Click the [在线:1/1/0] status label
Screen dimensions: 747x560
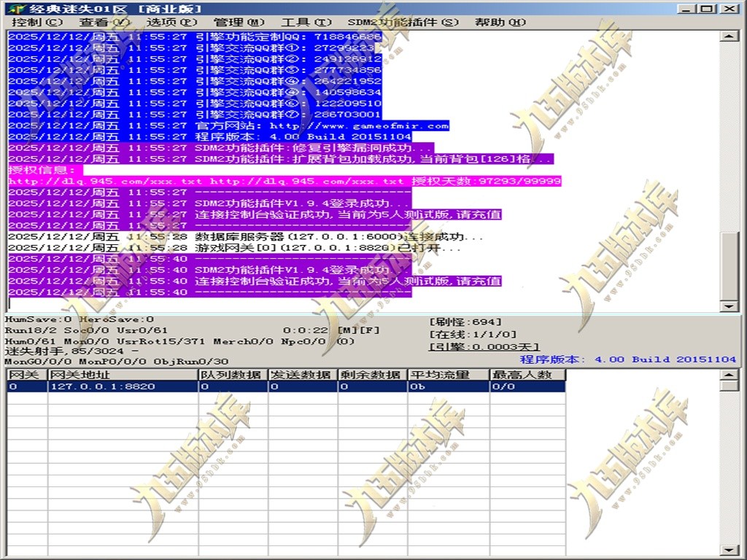472,334
